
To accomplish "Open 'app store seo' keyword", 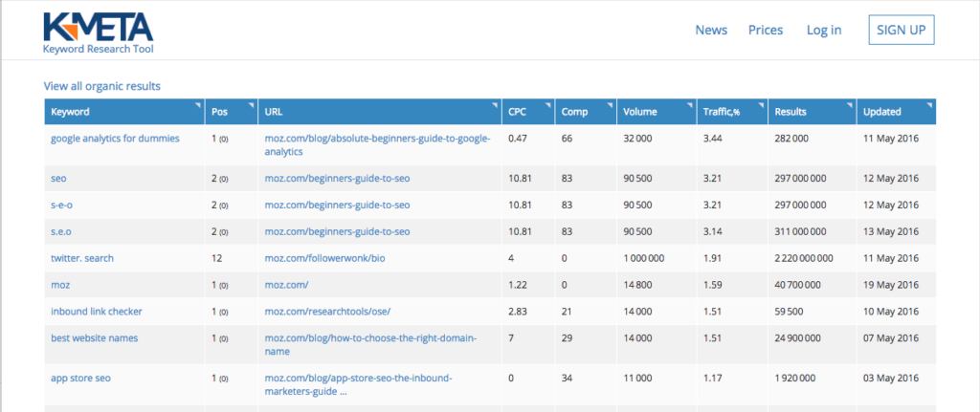I will pos(80,379).
